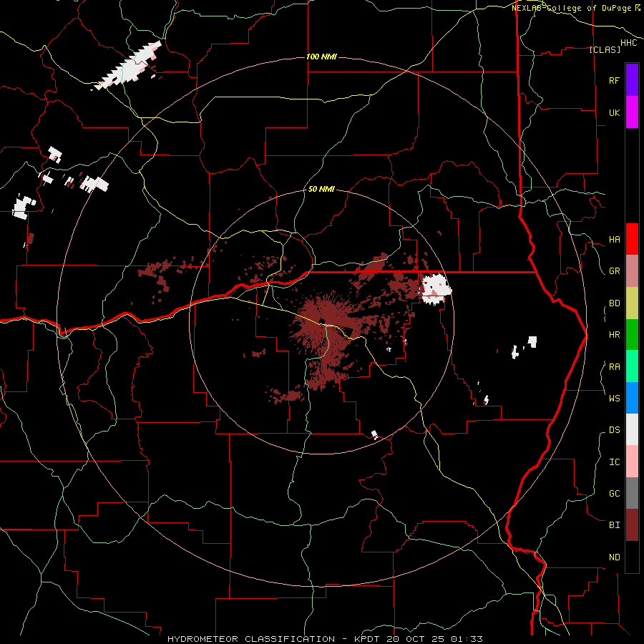Click the UK magenta legend swatch
Image resolution: width=644 pixels, height=644 pixels.
(632, 112)
